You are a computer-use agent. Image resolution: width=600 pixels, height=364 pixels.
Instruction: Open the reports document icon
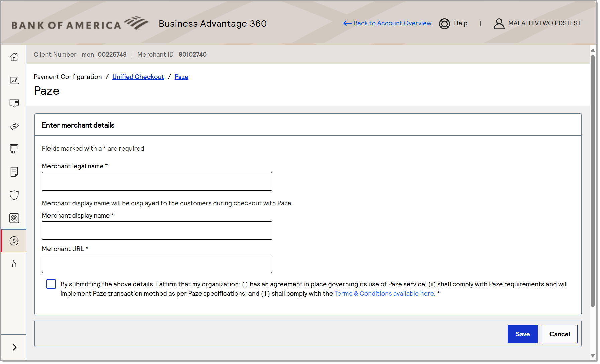click(14, 172)
